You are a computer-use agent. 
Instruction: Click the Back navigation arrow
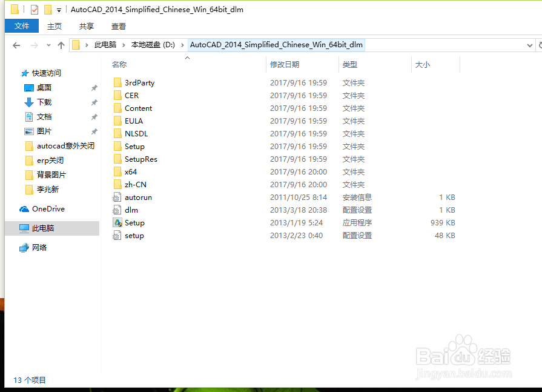16,45
